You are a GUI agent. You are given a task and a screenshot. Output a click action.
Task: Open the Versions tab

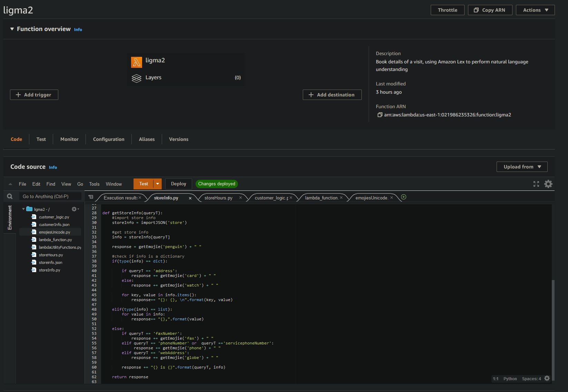click(179, 139)
